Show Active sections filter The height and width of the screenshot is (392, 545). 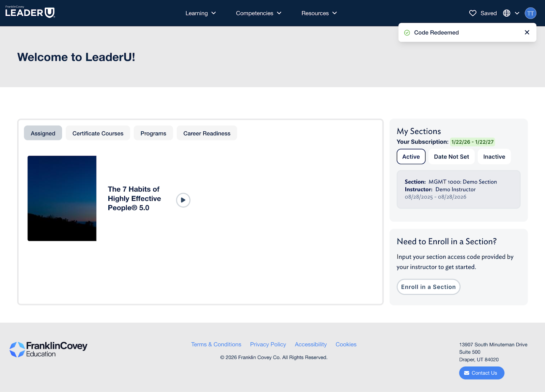(411, 157)
